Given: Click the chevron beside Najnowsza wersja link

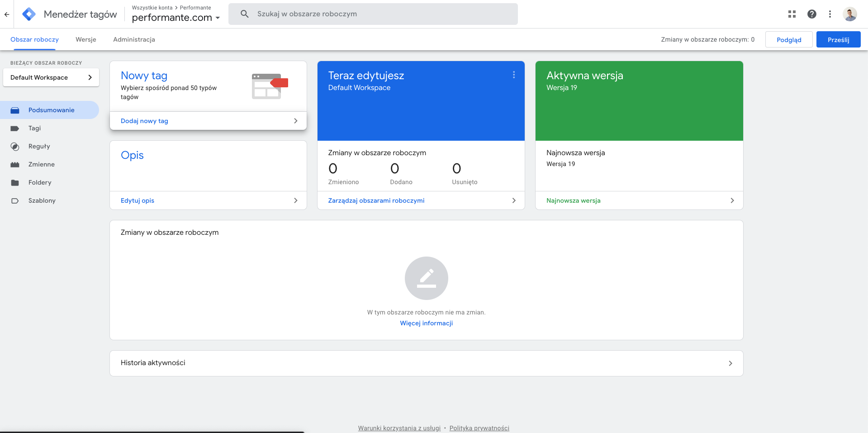Looking at the screenshot, I should 732,200.
